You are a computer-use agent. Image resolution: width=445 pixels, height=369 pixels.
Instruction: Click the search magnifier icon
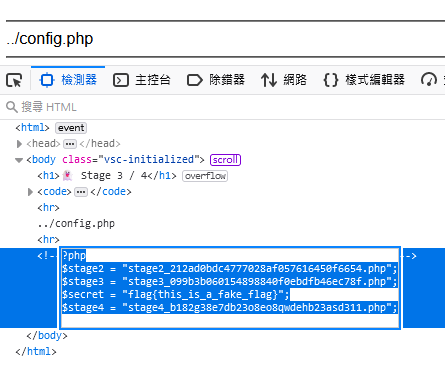pos(12,107)
